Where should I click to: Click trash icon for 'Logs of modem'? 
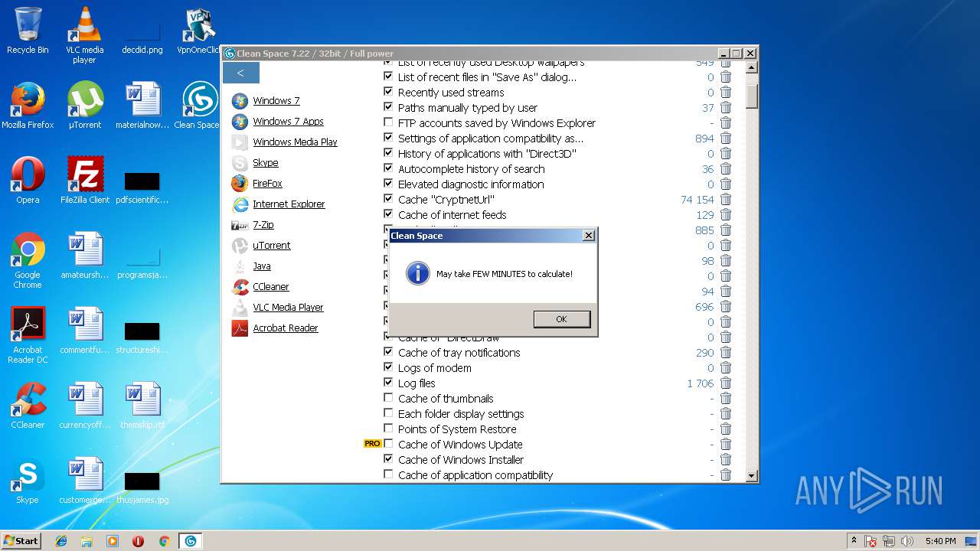click(x=726, y=368)
